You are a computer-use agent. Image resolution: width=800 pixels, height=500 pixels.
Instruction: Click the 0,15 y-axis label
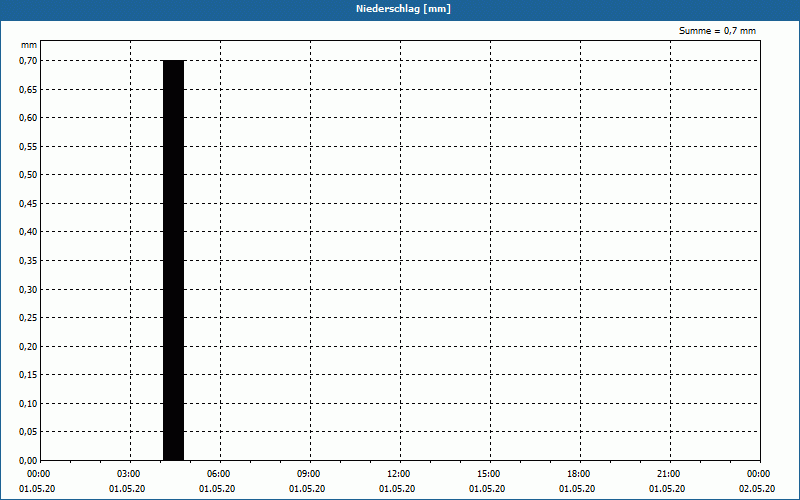(x=28, y=375)
